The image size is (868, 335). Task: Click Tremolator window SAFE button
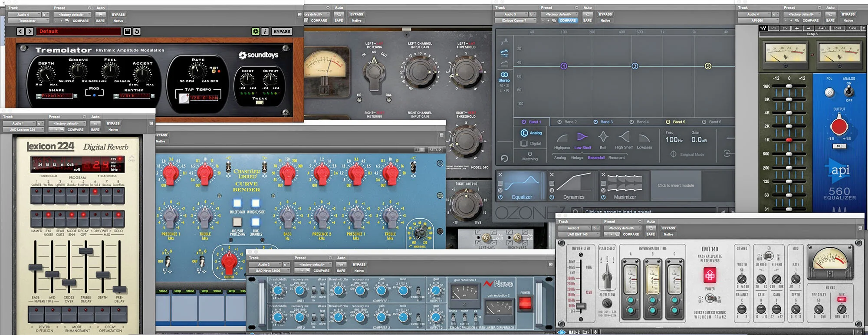click(x=100, y=20)
